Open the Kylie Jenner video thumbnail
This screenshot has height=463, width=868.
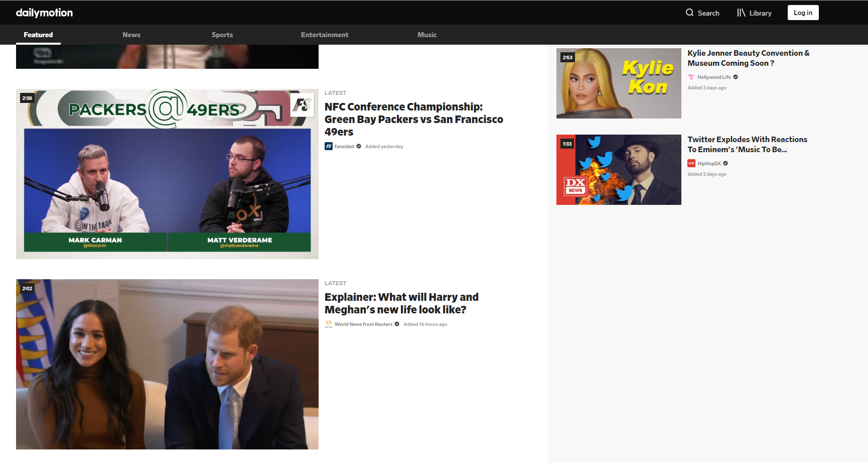coord(619,83)
